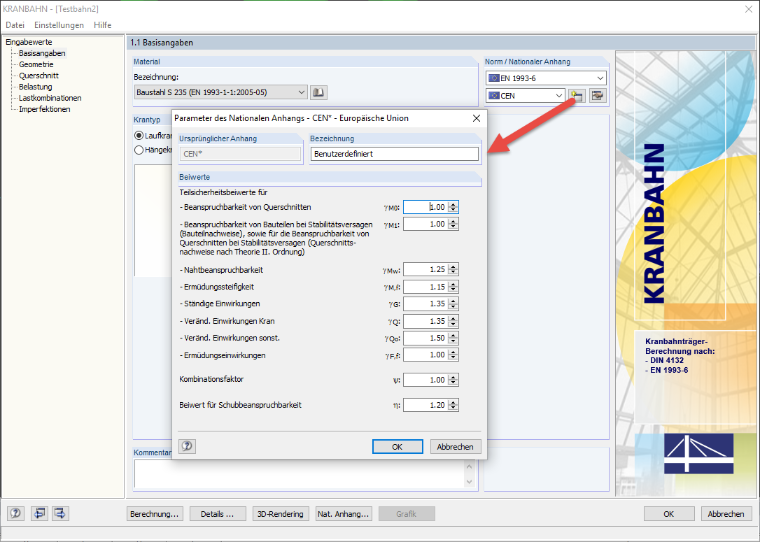Click the spinner arrows of Einwirkungen Kran field
Viewport: 760px width, 542px height.
[x=453, y=321]
